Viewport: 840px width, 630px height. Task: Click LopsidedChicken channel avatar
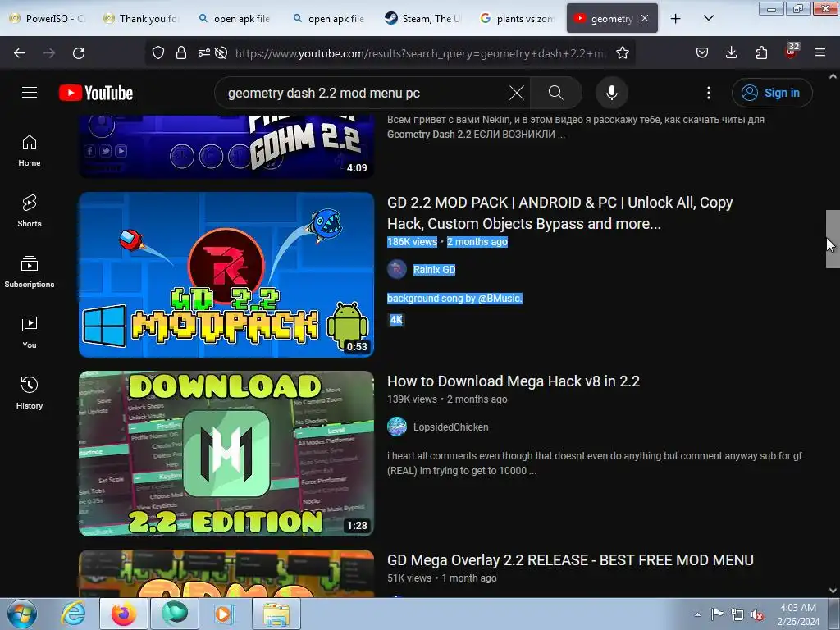[397, 427]
